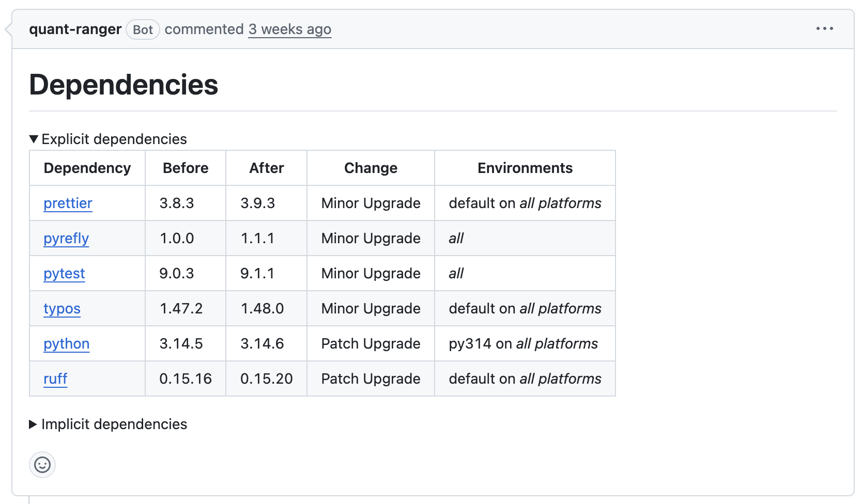Click the Patch Upgrade cell for ruff
The image size is (862, 504).
point(371,379)
